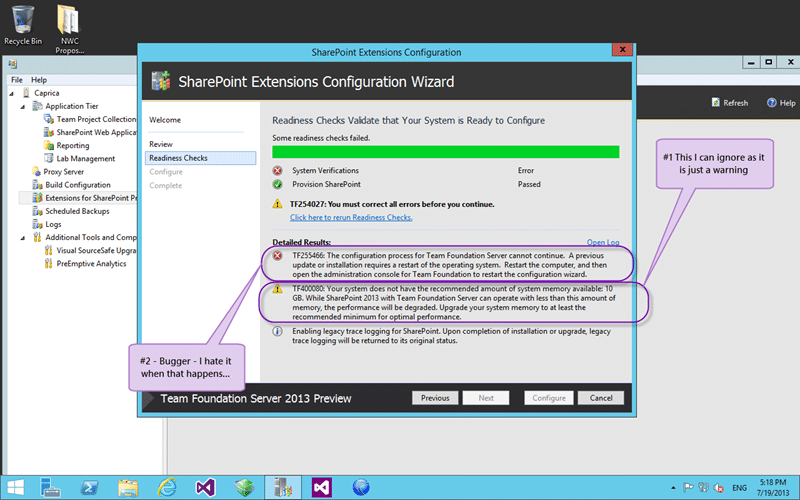The height and width of the screenshot is (500, 800).
Task: Click the Reporting node icon
Action: pyautogui.click(x=48, y=145)
